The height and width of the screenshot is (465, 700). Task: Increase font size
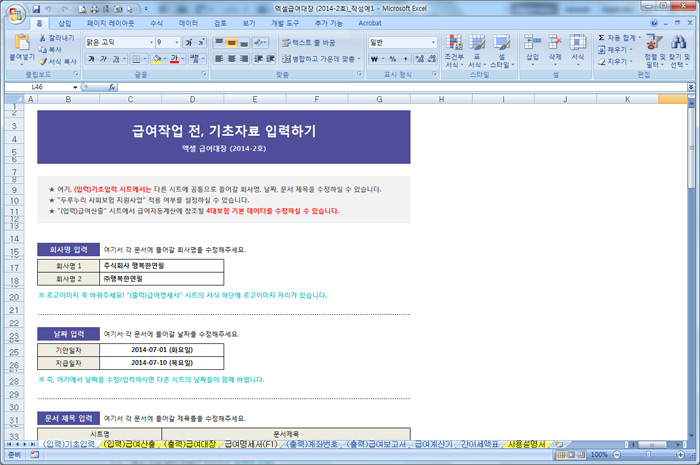pyautogui.click(x=189, y=42)
